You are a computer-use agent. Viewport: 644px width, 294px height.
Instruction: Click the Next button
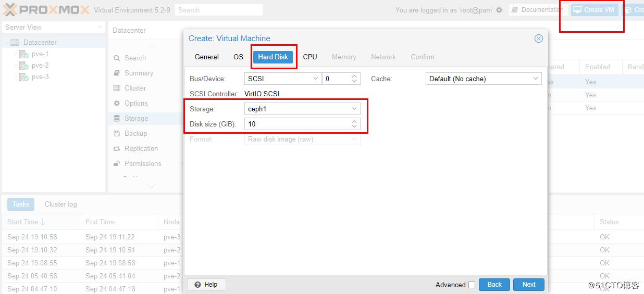(528, 285)
